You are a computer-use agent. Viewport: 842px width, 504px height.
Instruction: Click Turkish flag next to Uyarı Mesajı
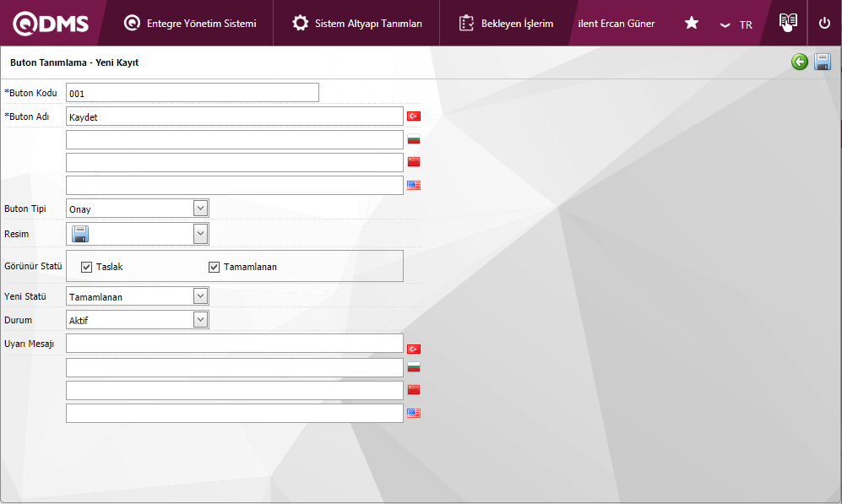414,349
